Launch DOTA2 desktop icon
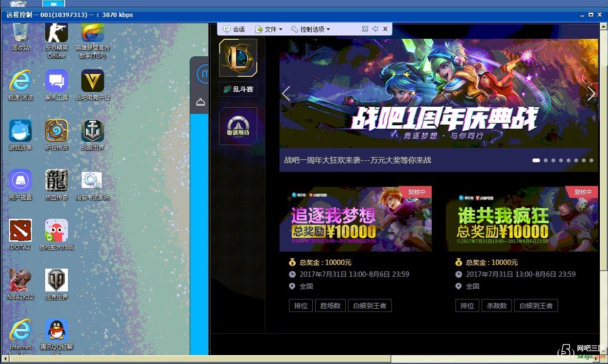This screenshot has width=608, height=364. 20,234
